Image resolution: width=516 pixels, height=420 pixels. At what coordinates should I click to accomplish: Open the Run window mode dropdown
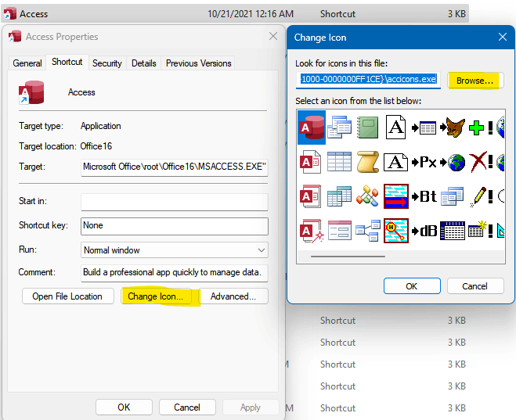coord(175,250)
